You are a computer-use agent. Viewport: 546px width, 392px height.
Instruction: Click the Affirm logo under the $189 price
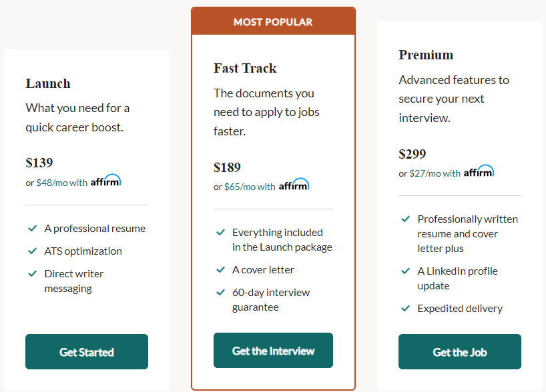tap(294, 185)
